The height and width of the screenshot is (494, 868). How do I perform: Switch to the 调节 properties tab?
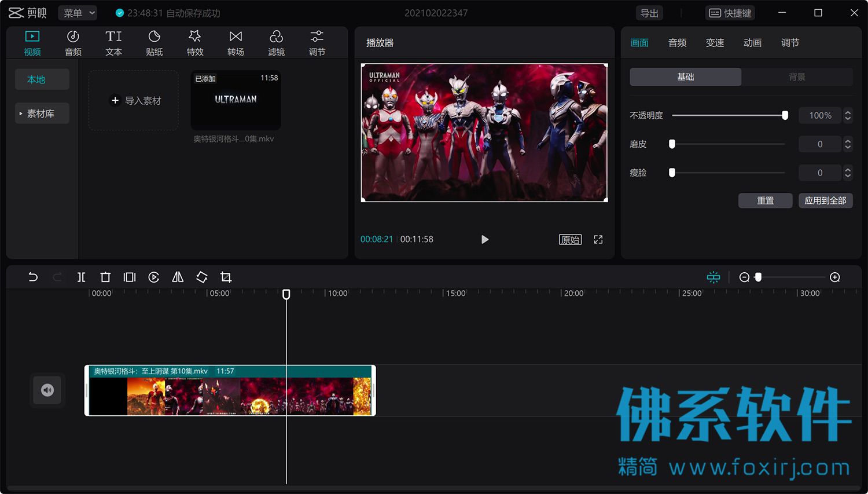[790, 42]
